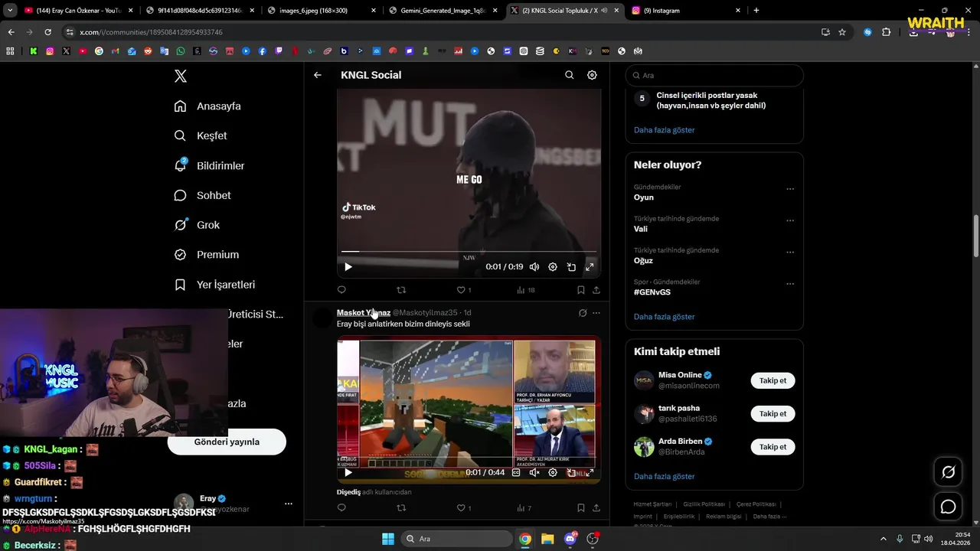This screenshot has width=980, height=551.
Task: Like the Maskot Yılmaz post
Action: point(463,508)
